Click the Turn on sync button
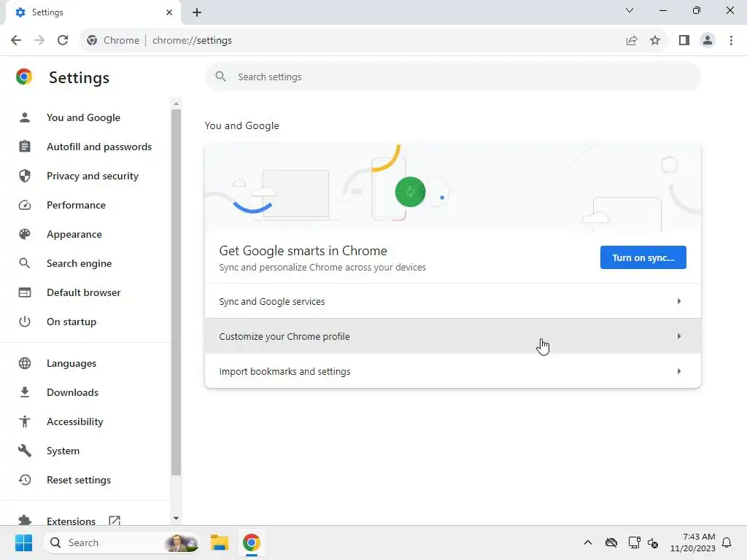 click(643, 257)
